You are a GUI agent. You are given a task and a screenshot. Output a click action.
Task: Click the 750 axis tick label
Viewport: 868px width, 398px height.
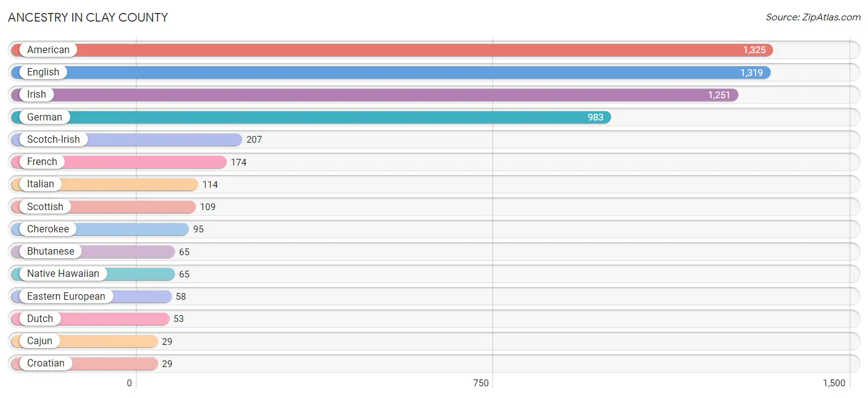[481, 383]
